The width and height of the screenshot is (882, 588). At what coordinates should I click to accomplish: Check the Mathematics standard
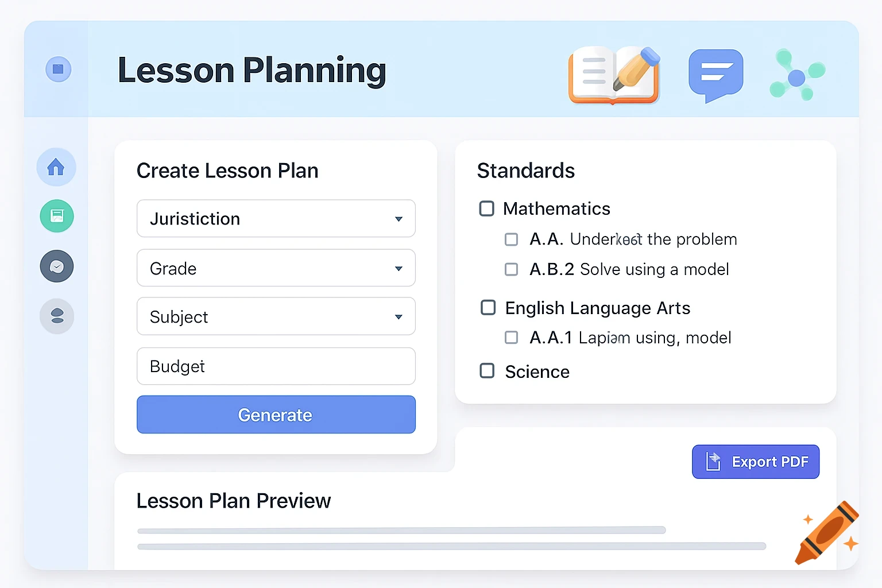tap(486, 208)
